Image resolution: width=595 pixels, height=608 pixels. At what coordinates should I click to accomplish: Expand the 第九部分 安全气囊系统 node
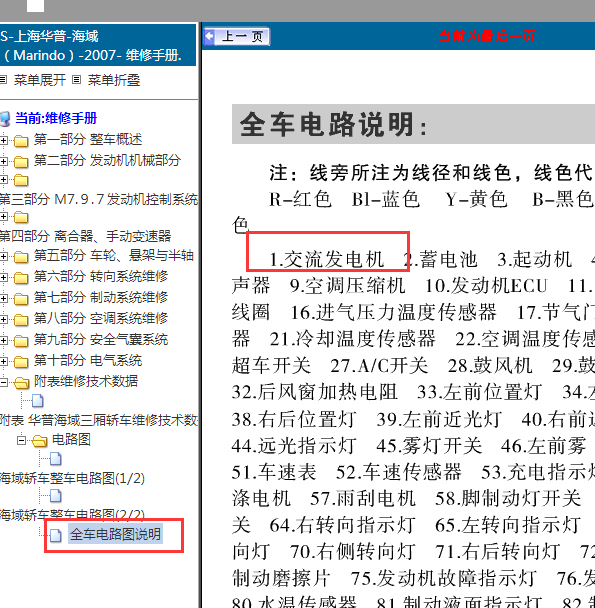[x=3, y=340]
